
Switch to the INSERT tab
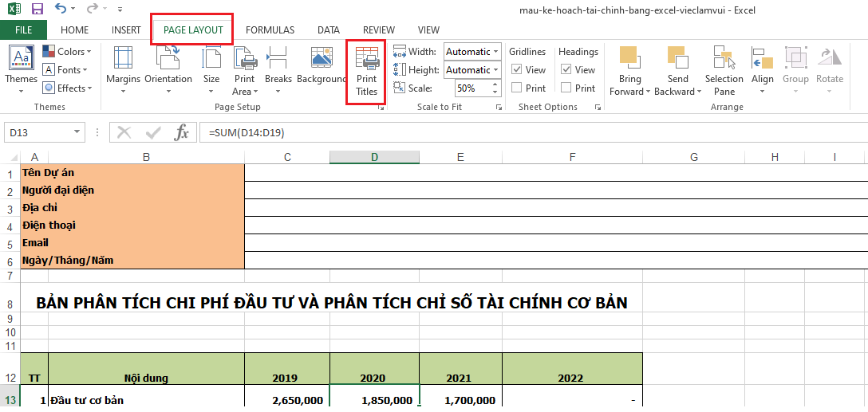coord(126,29)
